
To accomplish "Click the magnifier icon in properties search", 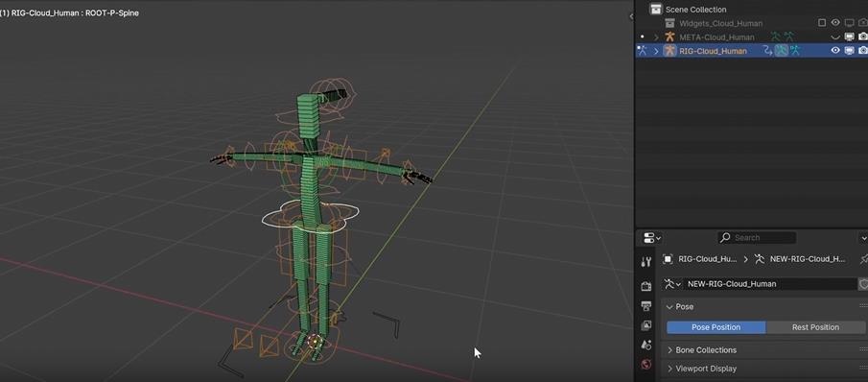I will point(725,237).
